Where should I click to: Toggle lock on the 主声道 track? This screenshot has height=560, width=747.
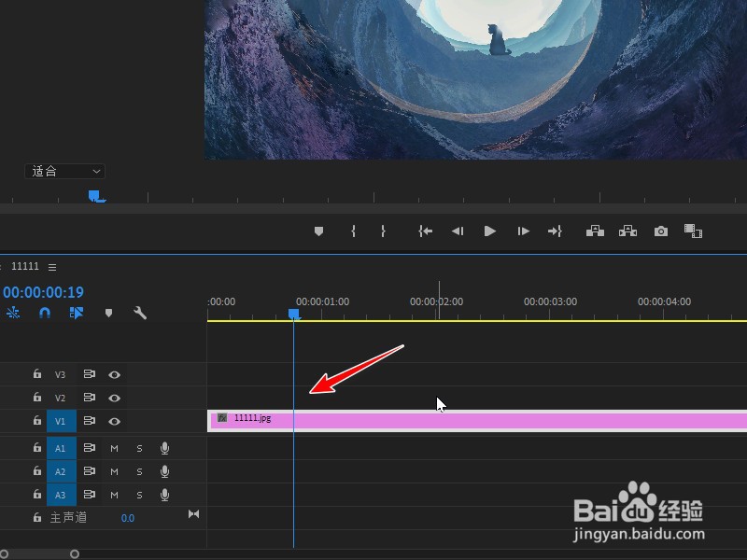(37, 517)
